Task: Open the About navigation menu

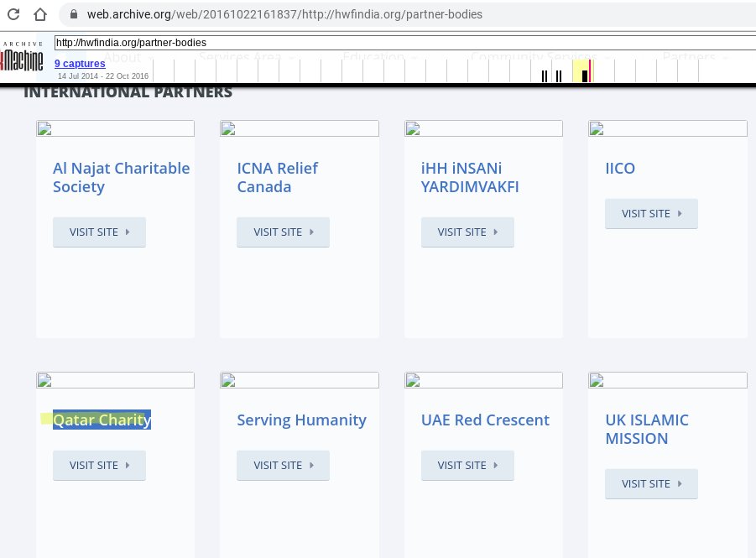Action: [x=128, y=57]
